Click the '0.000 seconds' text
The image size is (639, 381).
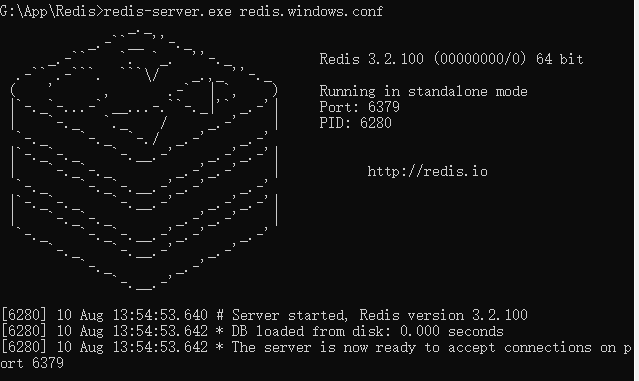click(452, 331)
